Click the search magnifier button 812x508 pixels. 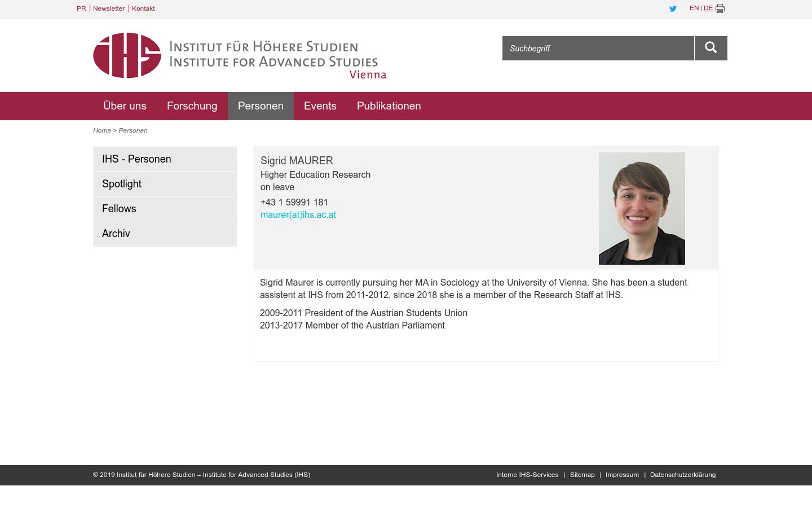click(710, 48)
